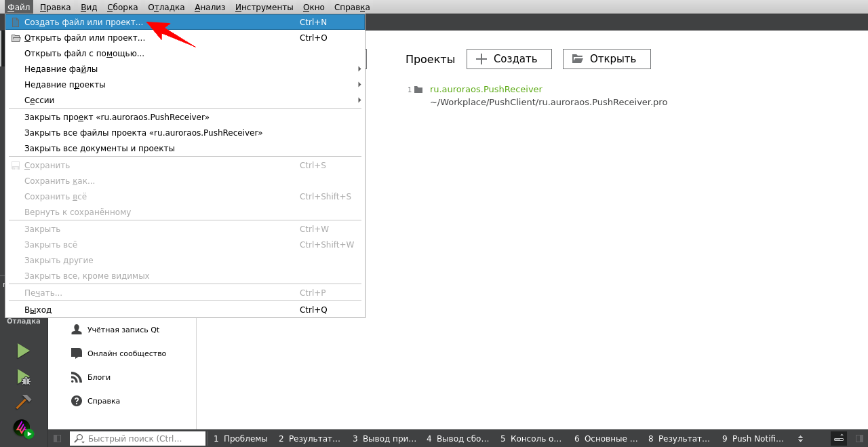Open the Aurora emulator start icon
This screenshot has width=868, height=447.
[23, 429]
